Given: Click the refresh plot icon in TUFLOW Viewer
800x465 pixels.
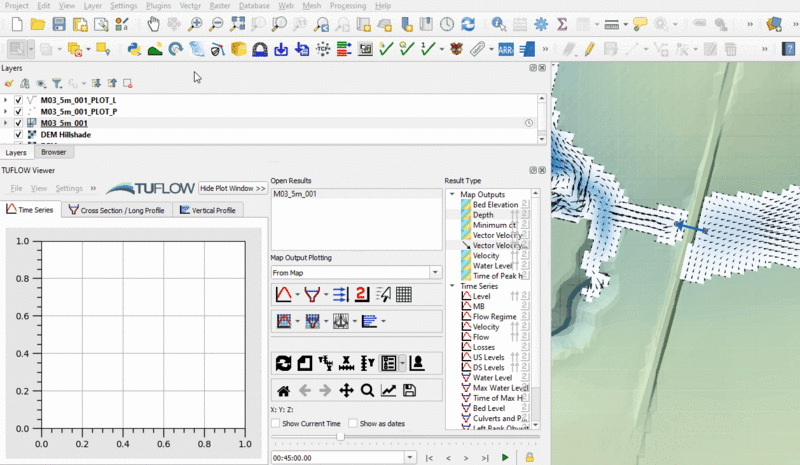Looking at the screenshot, I should tap(283, 363).
